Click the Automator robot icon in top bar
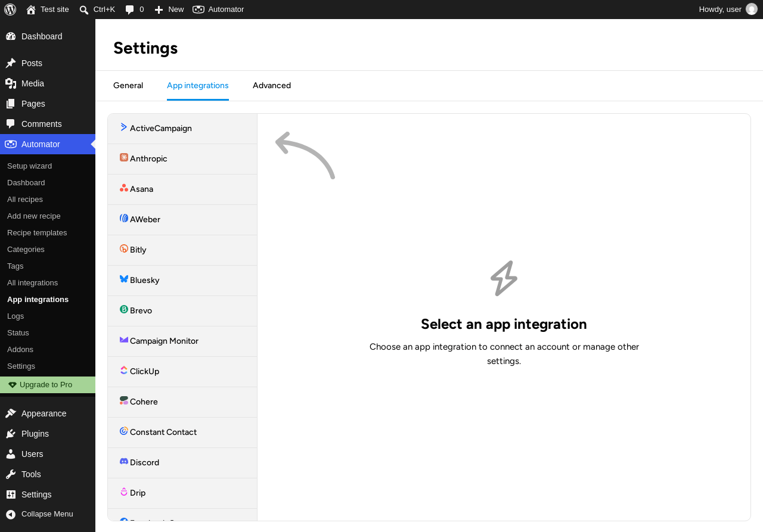Viewport: 763px width, 532px height. (198, 10)
